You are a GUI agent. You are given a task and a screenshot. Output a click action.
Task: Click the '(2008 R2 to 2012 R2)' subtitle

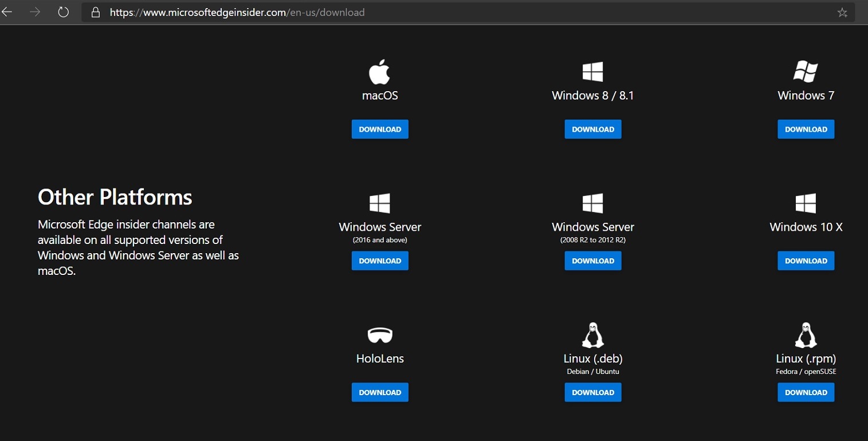[593, 240]
